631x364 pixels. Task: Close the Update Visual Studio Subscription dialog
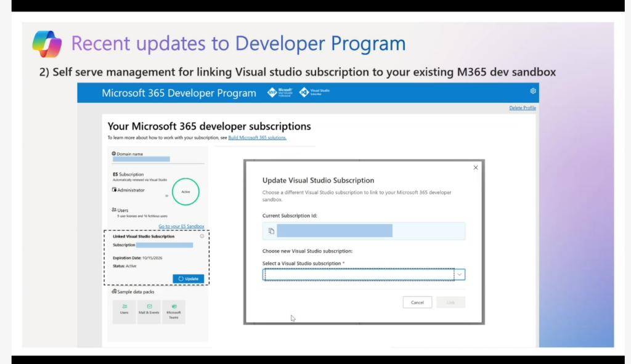(475, 168)
